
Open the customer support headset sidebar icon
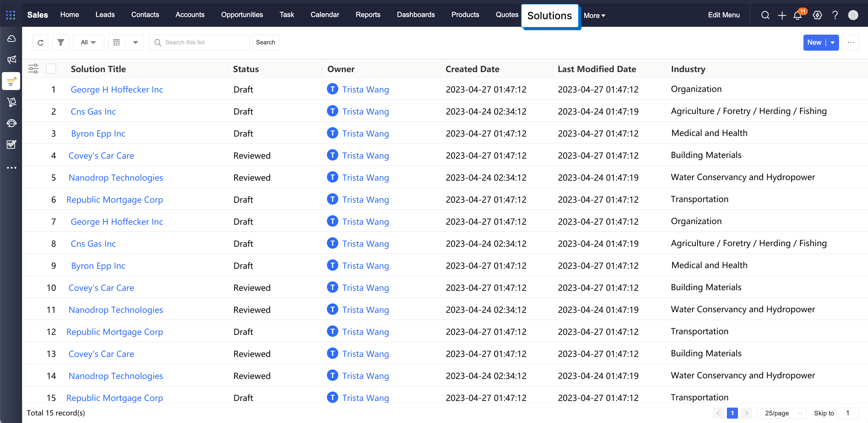pyautogui.click(x=11, y=123)
